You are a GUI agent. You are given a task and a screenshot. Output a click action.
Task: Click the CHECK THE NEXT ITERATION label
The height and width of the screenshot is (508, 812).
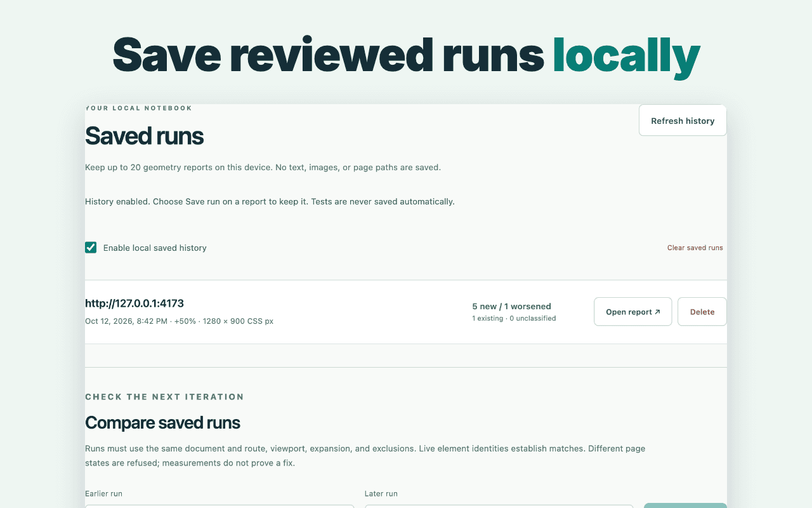coord(164,397)
